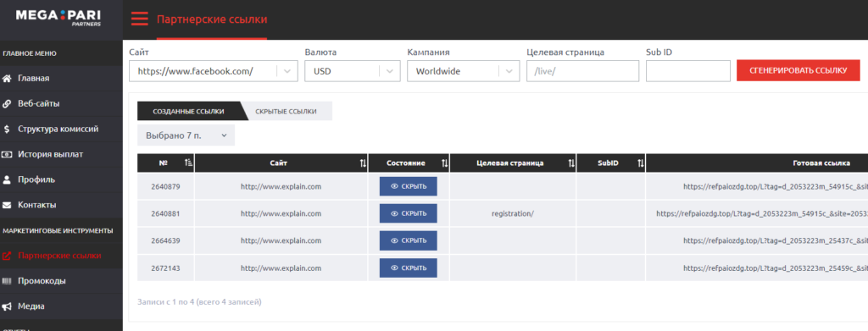This screenshot has height=331, width=868.
Task: Hide link number 2672143
Action: coord(408,268)
